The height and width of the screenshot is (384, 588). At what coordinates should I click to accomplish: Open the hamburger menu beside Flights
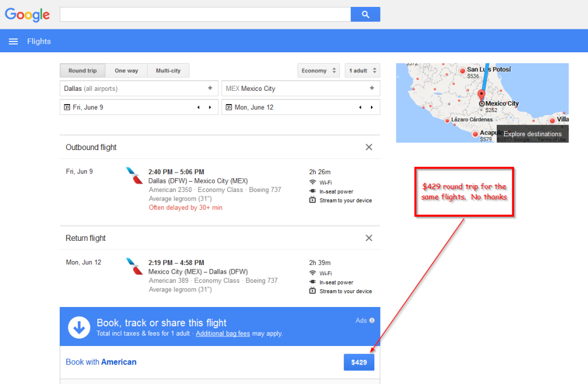pos(13,41)
